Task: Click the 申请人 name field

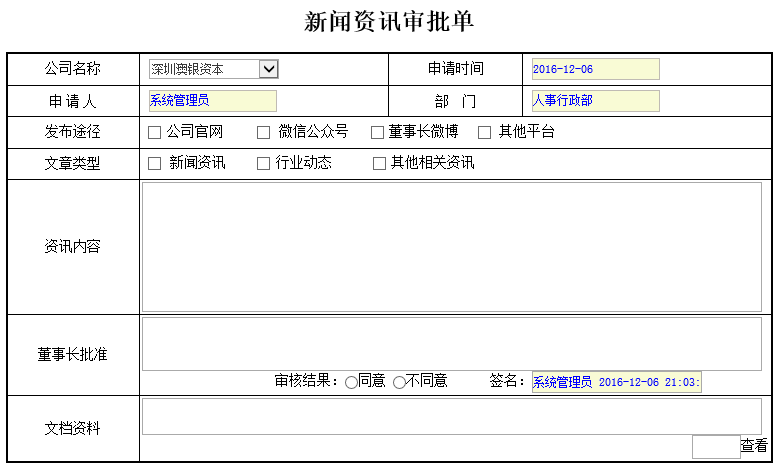Action: pos(212,101)
